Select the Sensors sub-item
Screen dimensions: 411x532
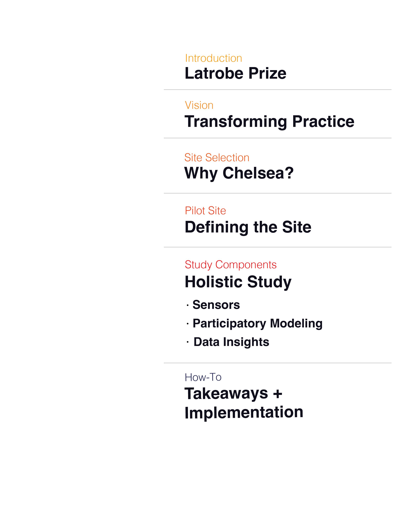point(216,305)
